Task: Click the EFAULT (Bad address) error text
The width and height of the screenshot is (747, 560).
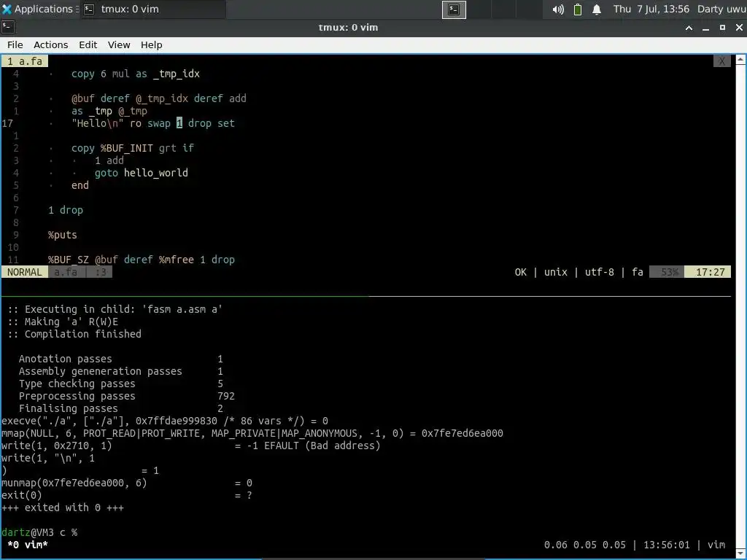Action: click(322, 446)
